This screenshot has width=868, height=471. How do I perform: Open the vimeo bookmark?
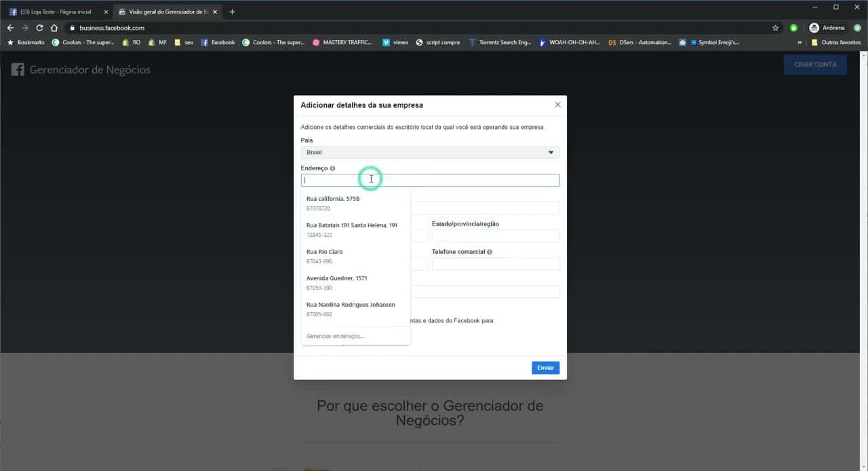point(395,42)
